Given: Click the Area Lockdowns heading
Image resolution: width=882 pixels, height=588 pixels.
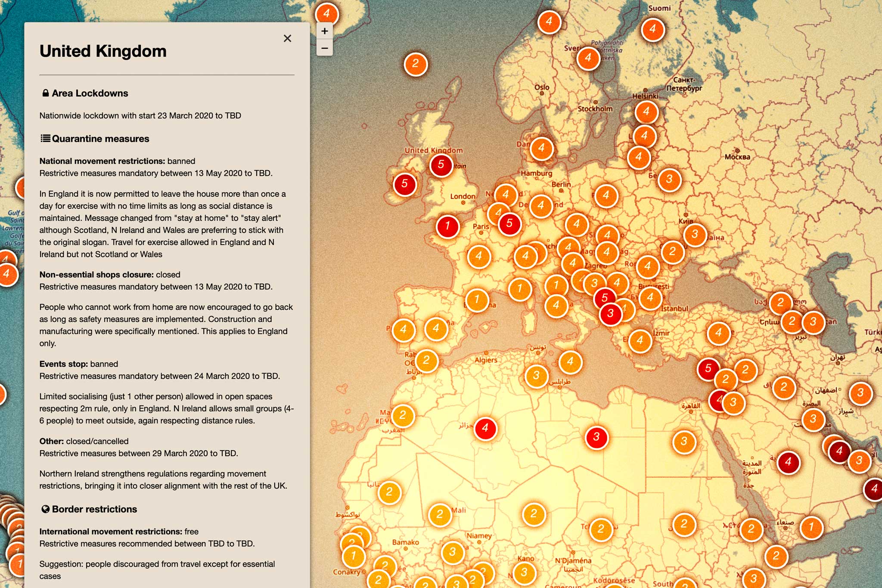Looking at the screenshot, I should click(90, 93).
